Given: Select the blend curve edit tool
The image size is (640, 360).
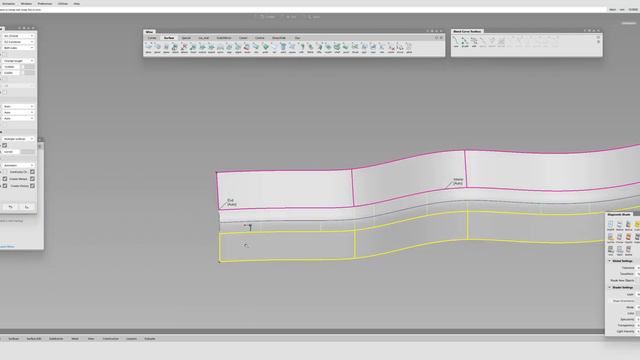Looking at the screenshot, I should point(474,41).
